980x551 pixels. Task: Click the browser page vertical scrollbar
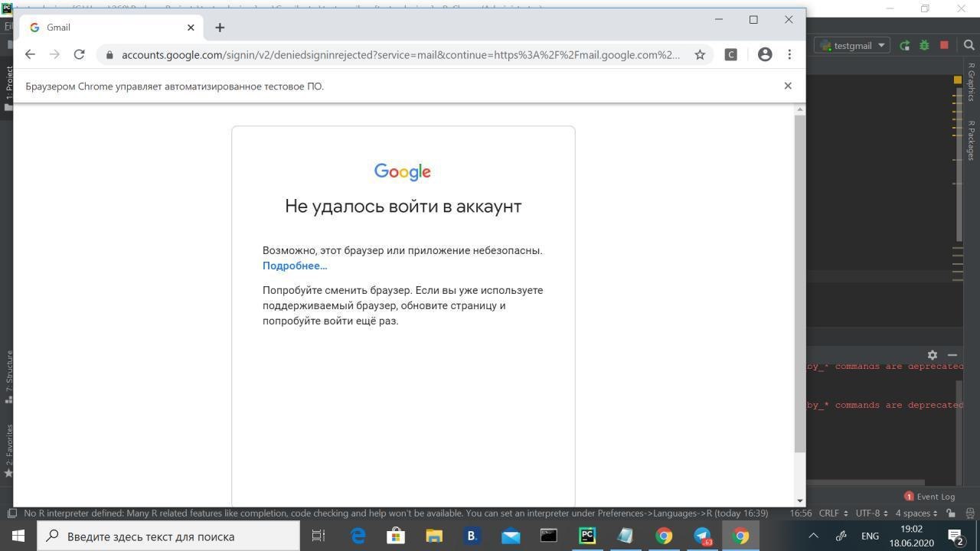point(800,283)
